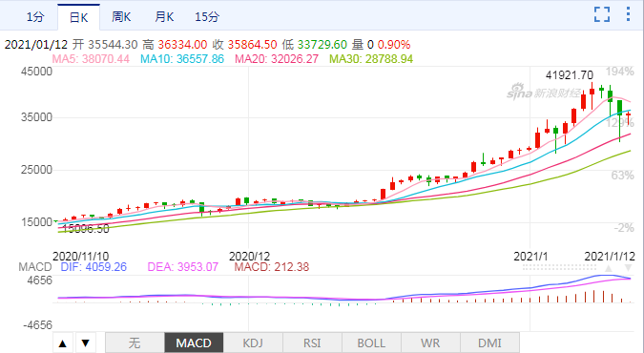644x353 pixels.
Task: Click the 2021/01/12 date in header
Action: [36, 45]
